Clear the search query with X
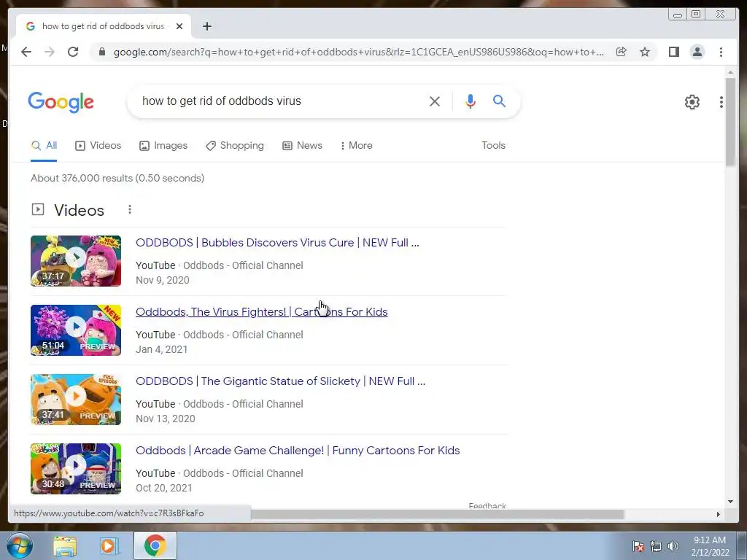747x560 pixels. (x=435, y=101)
